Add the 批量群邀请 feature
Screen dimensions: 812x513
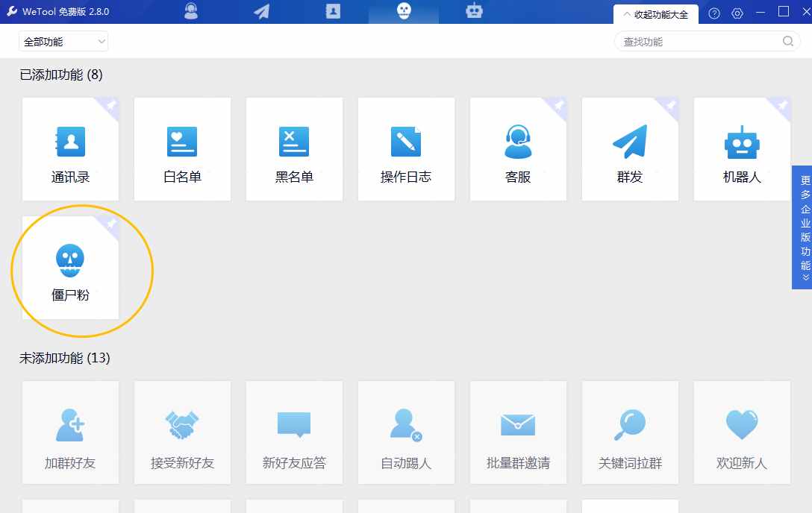pos(518,432)
